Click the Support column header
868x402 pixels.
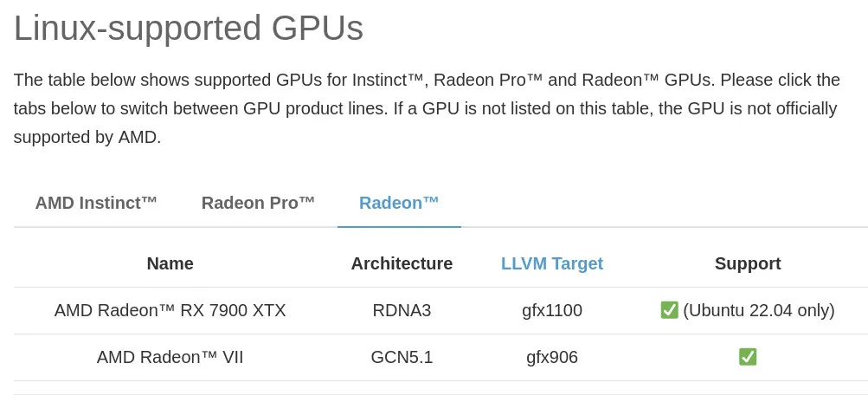(748, 263)
